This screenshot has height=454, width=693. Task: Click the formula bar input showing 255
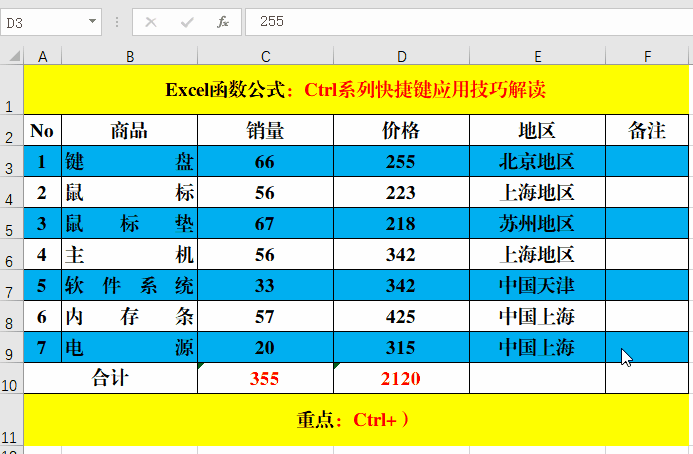click(x=469, y=22)
